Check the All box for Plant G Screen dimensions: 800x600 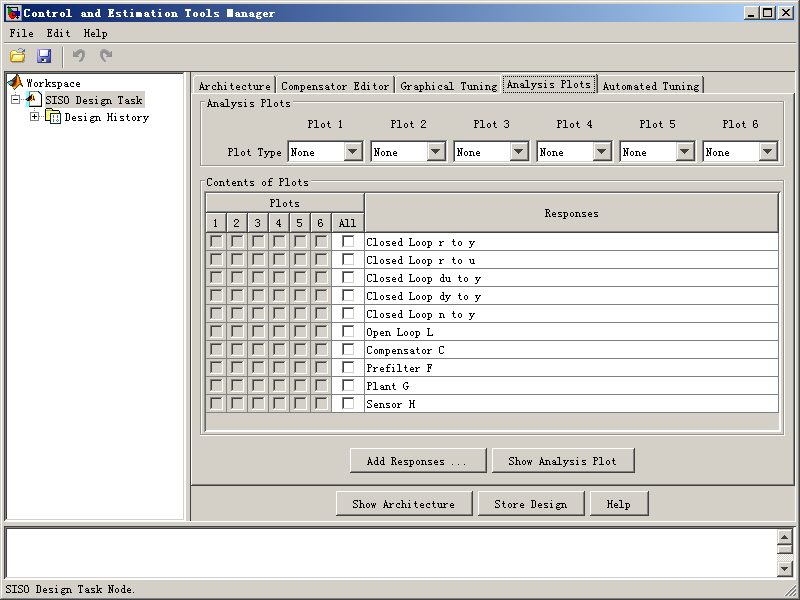[x=348, y=385]
